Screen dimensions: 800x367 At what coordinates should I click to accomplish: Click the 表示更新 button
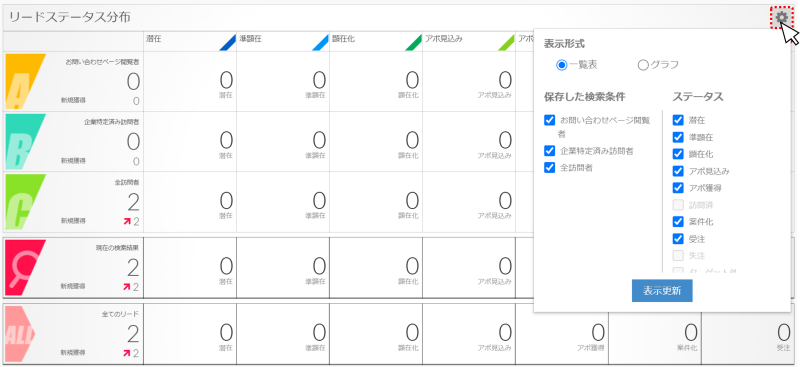[x=662, y=291]
